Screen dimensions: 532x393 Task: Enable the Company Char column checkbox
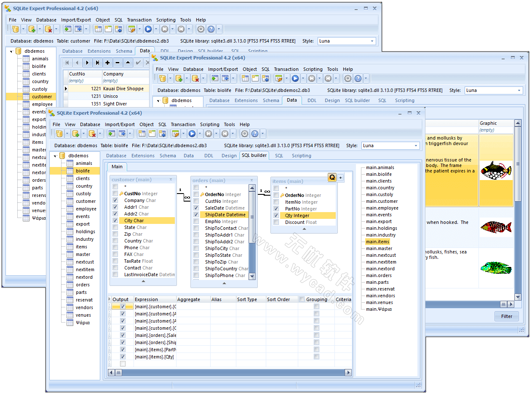click(115, 200)
